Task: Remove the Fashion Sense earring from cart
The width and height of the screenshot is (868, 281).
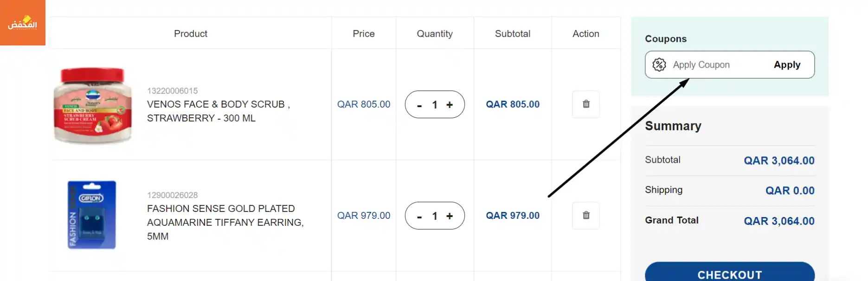Action: 586,216
